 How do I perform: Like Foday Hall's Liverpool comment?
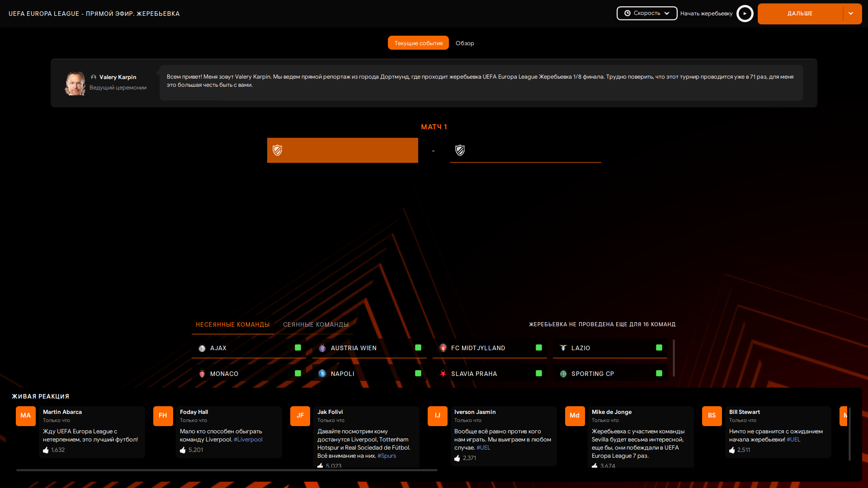[183, 450]
